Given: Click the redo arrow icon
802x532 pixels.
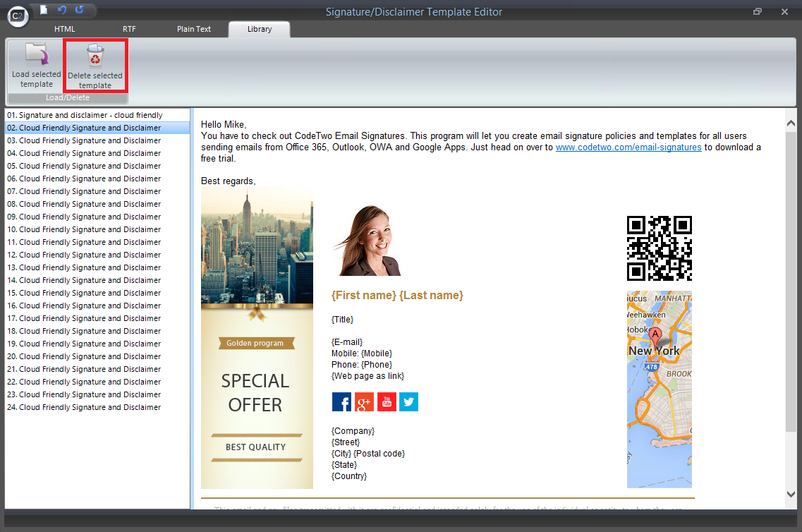Looking at the screenshot, I should (x=80, y=10).
